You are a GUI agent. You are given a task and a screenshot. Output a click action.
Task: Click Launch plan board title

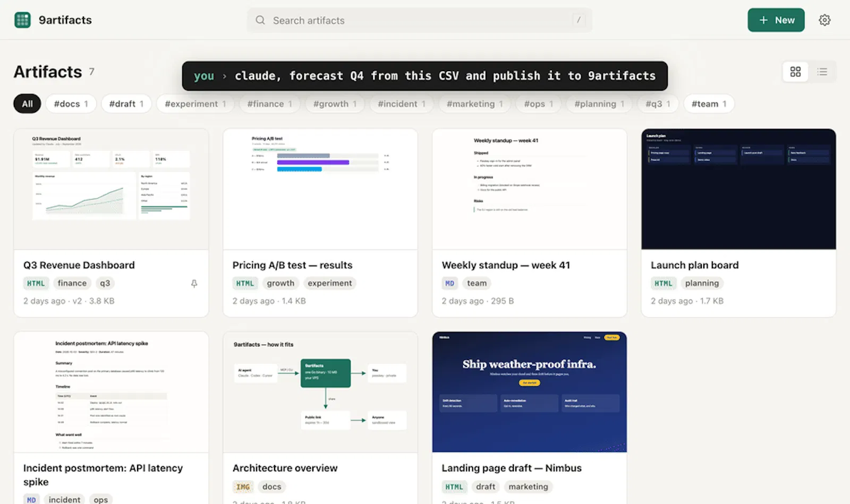(694, 265)
